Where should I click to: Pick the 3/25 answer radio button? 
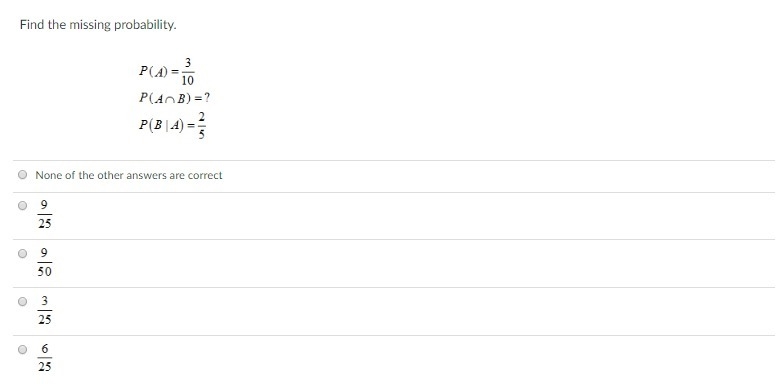tap(22, 301)
